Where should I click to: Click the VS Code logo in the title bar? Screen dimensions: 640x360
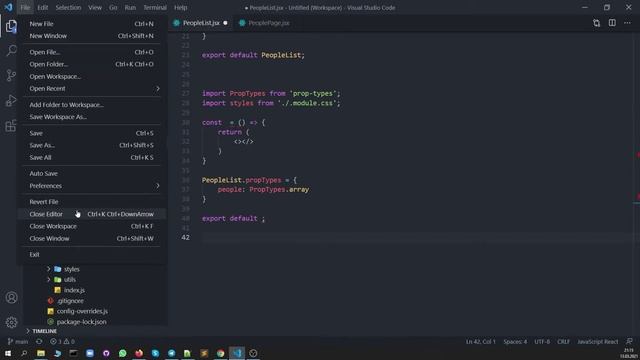click(8, 7)
